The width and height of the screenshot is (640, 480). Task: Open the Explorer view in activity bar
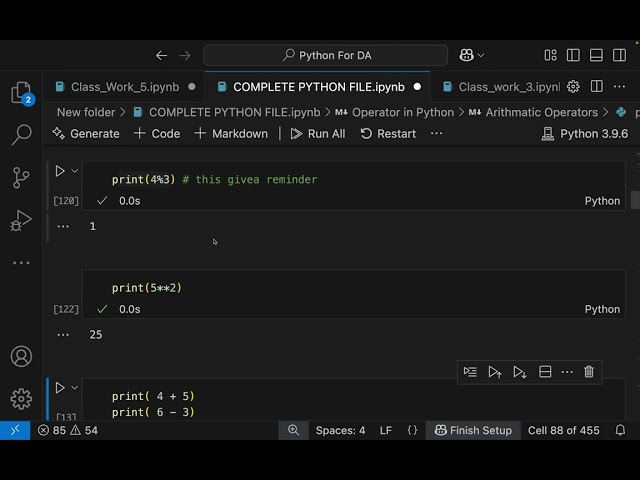21,92
